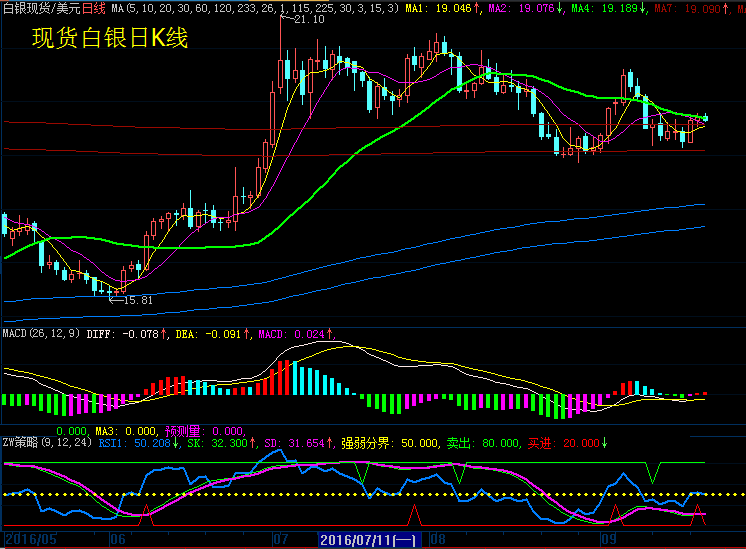
Task: Click the 15.81 low price label
Action: click(x=137, y=299)
